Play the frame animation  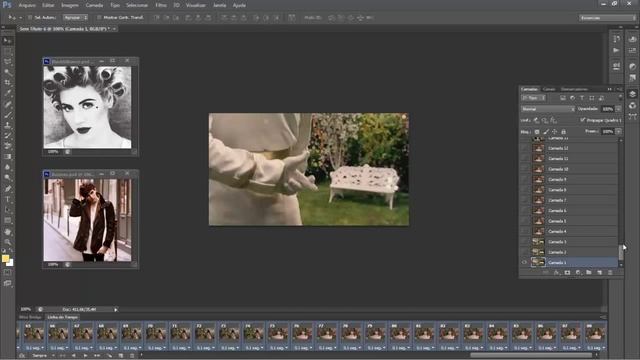85,356
